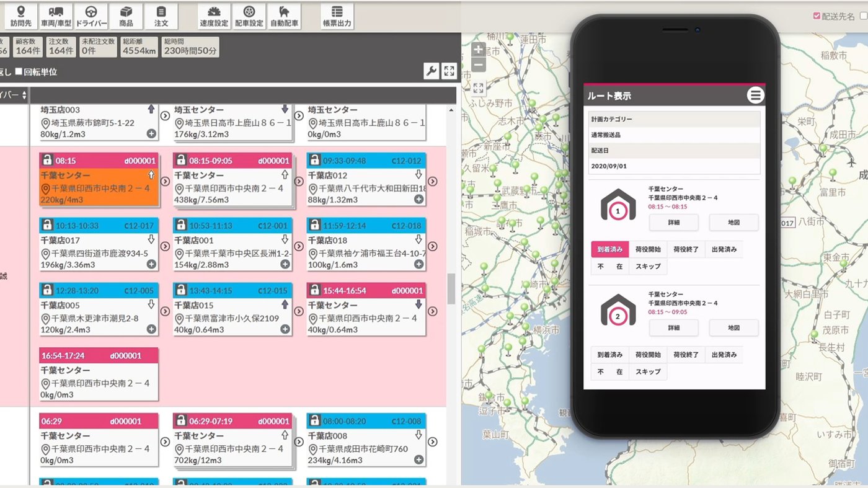Expand 千葉店018 card with plus button
This screenshot has width=868, height=488.
click(419, 264)
